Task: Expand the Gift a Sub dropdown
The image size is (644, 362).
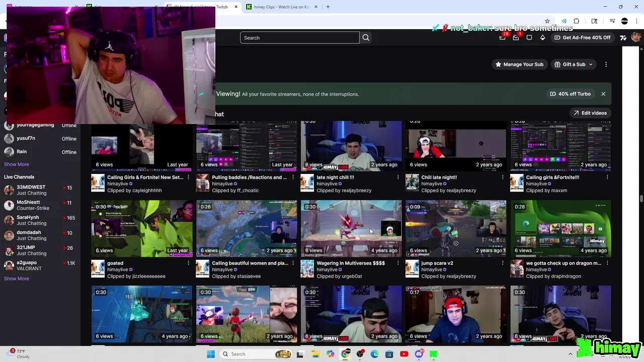Action: pyautogui.click(x=574, y=64)
